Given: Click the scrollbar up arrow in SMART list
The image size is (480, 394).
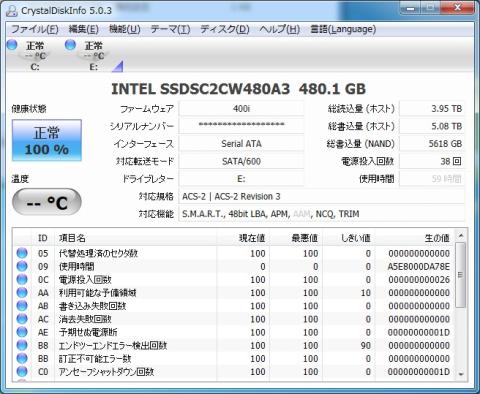Looking at the screenshot, I should pos(461,236).
